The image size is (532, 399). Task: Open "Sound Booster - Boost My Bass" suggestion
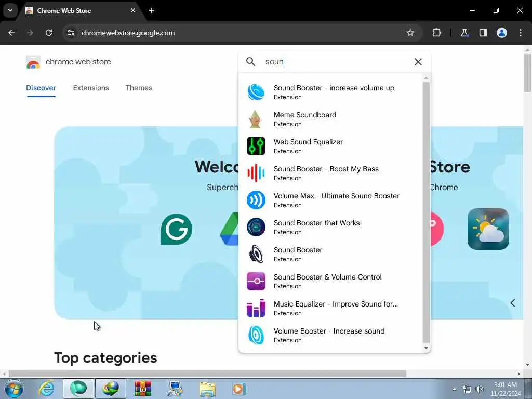331,173
